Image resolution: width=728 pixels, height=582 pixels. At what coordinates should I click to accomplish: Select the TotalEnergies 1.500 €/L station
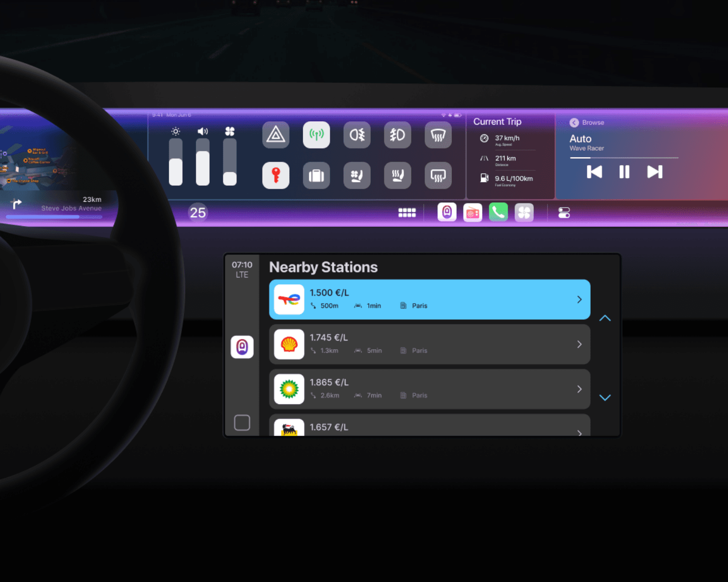coord(430,299)
